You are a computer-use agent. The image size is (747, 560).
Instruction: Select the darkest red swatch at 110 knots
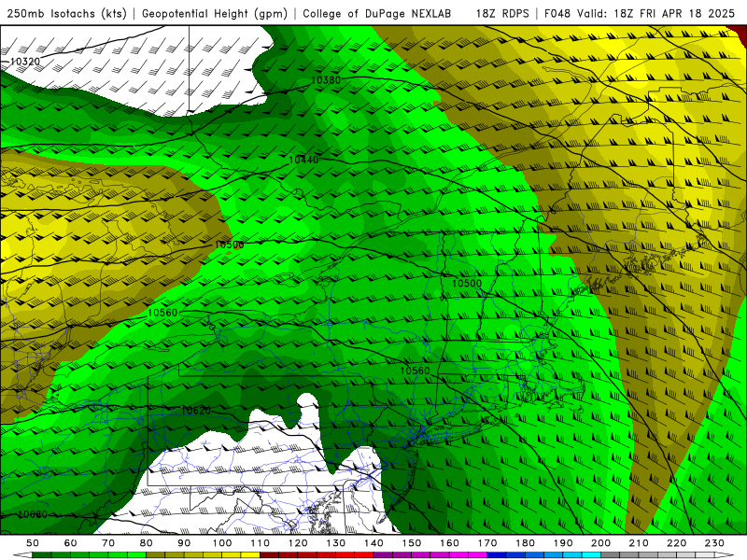pyautogui.click(x=270, y=555)
